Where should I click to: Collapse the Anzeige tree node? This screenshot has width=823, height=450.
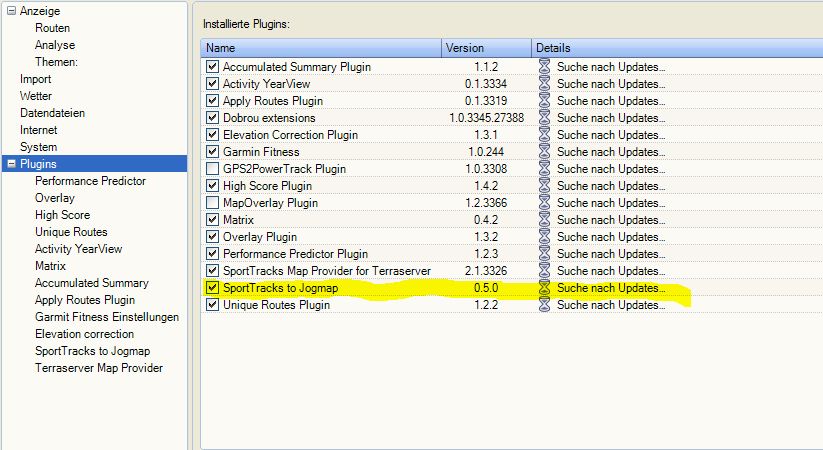pyautogui.click(x=11, y=11)
